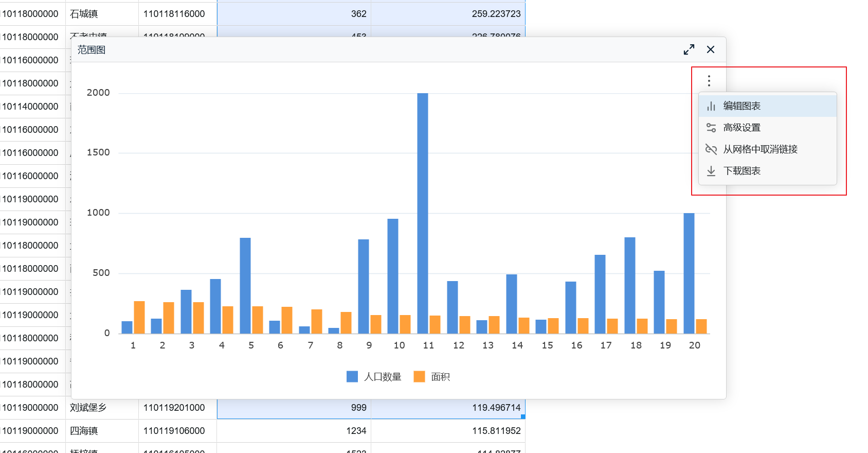Click the blue bar at category 20
Screen dimensions: 868x453
coord(689,273)
